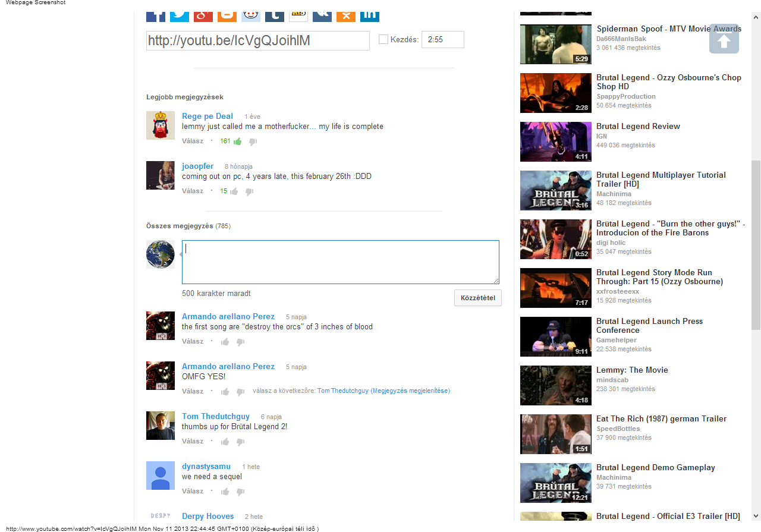761x532 pixels.
Task: Click the "8 hónapja" timestamp on joaopfer's comment
Action: (238, 167)
